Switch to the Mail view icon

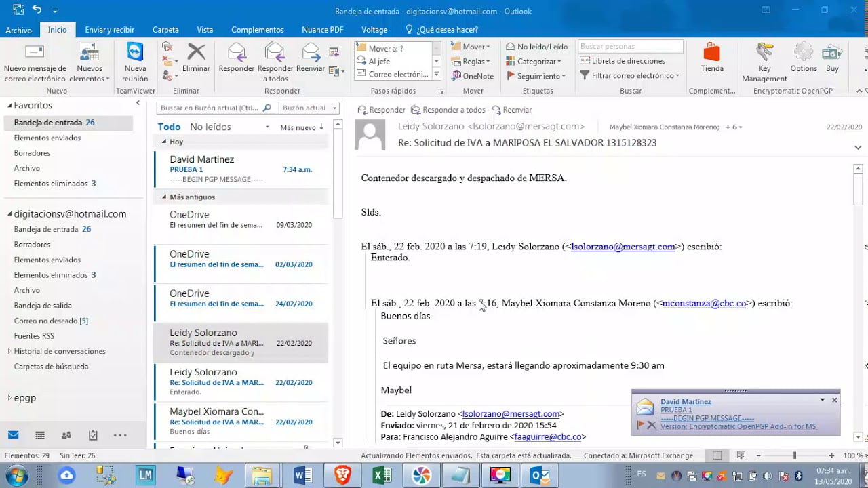pos(13,435)
